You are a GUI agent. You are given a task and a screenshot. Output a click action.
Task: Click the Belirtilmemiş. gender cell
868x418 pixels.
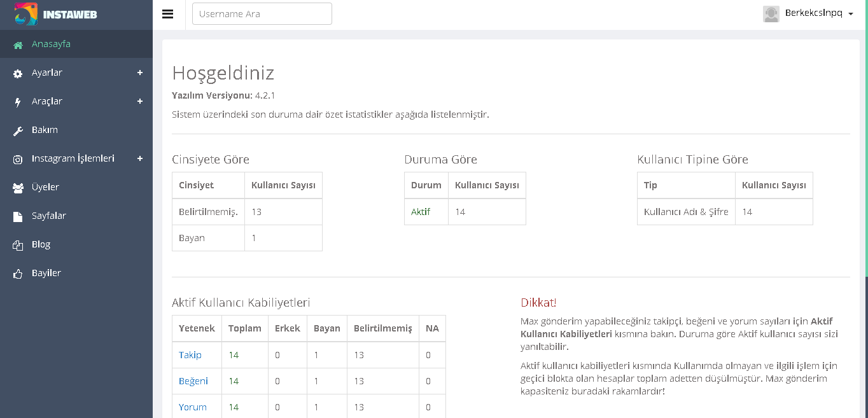pyautogui.click(x=209, y=212)
